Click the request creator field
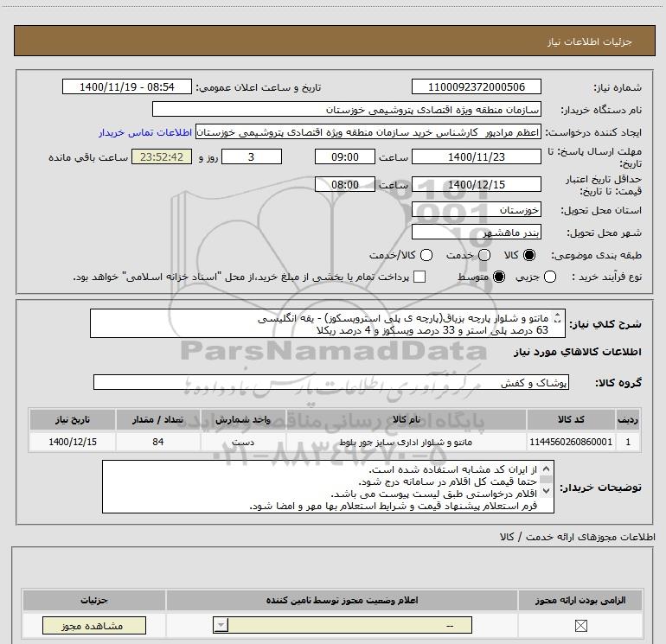The width and height of the screenshot is (666, 644). tap(368, 132)
